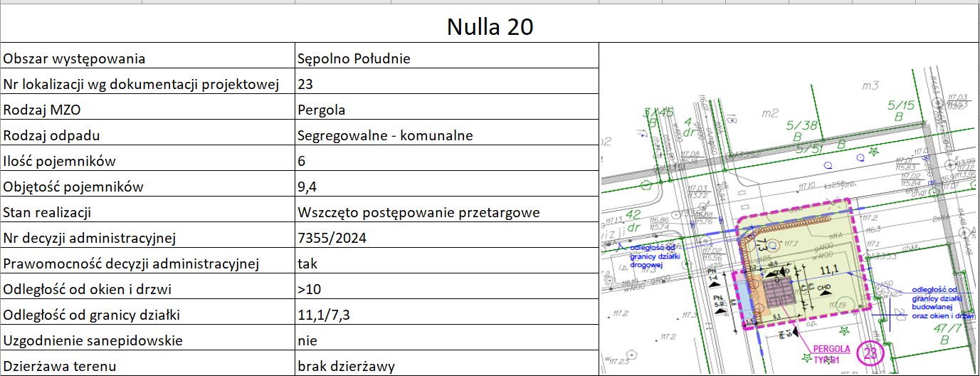Select the 'Pergola' value cell

(x=446, y=110)
